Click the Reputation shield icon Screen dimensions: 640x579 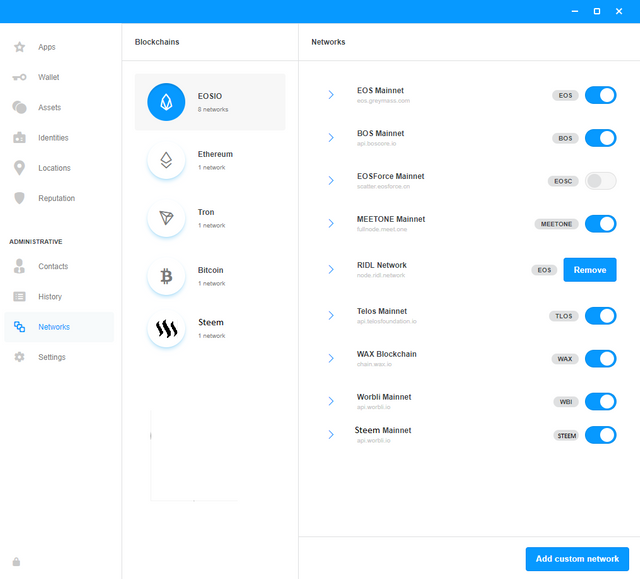point(19,198)
